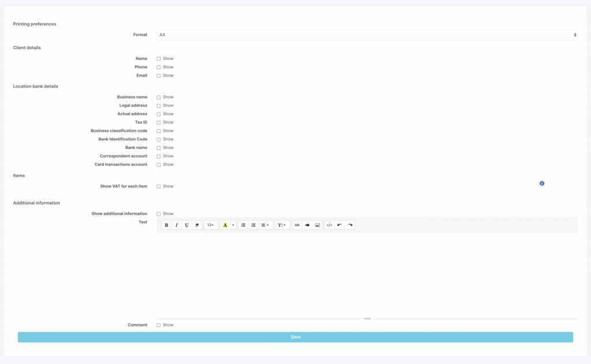Insert a link using the chain icon
This screenshot has height=364, width=591.
pyautogui.click(x=297, y=225)
